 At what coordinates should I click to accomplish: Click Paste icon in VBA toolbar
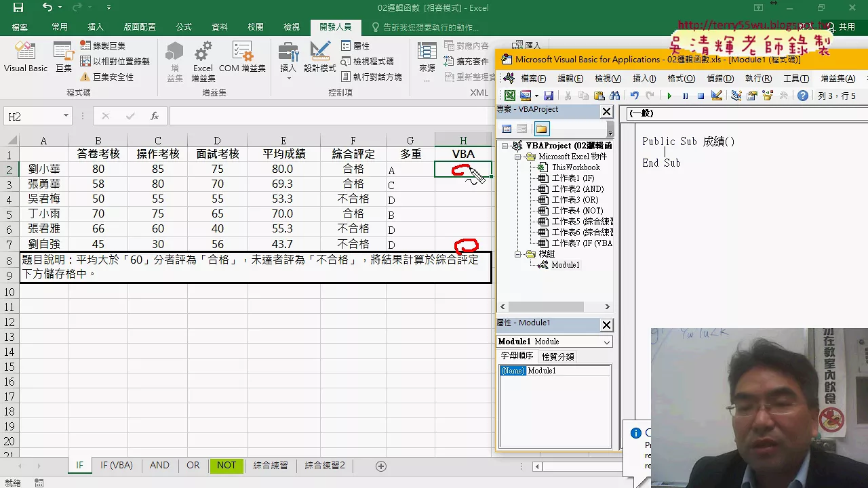coord(599,96)
